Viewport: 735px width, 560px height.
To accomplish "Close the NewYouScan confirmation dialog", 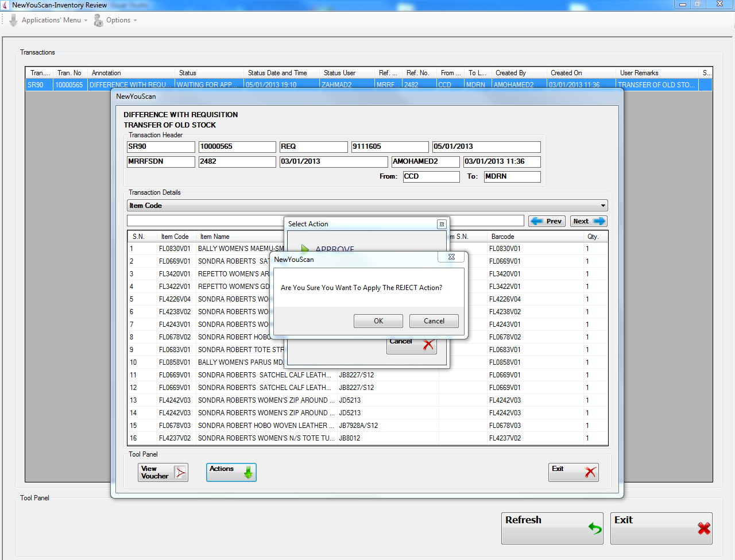I will [451, 257].
